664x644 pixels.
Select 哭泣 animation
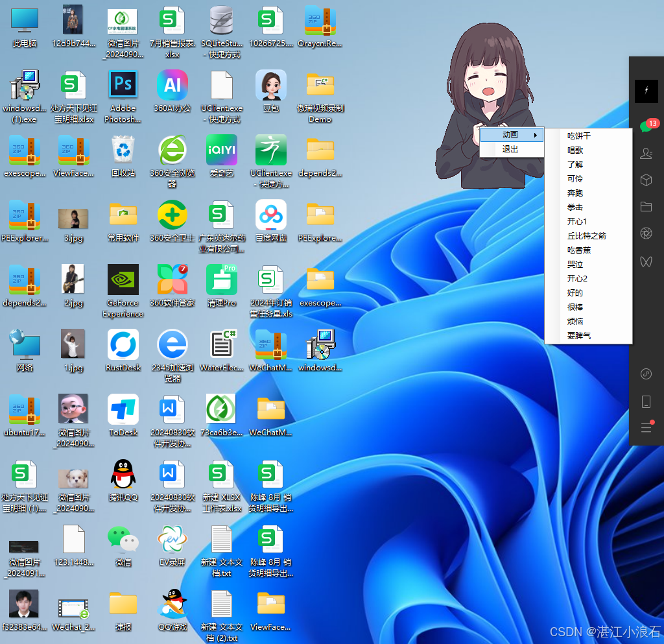point(588,265)
